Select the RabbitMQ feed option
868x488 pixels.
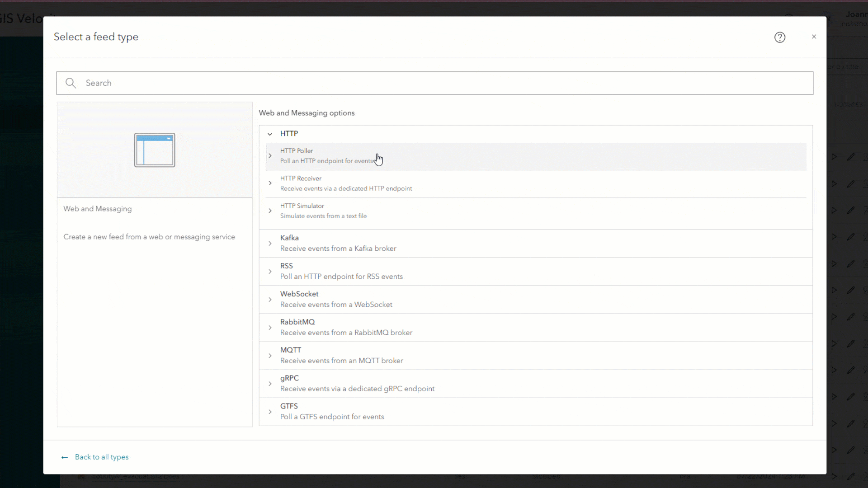click(346, 327)
